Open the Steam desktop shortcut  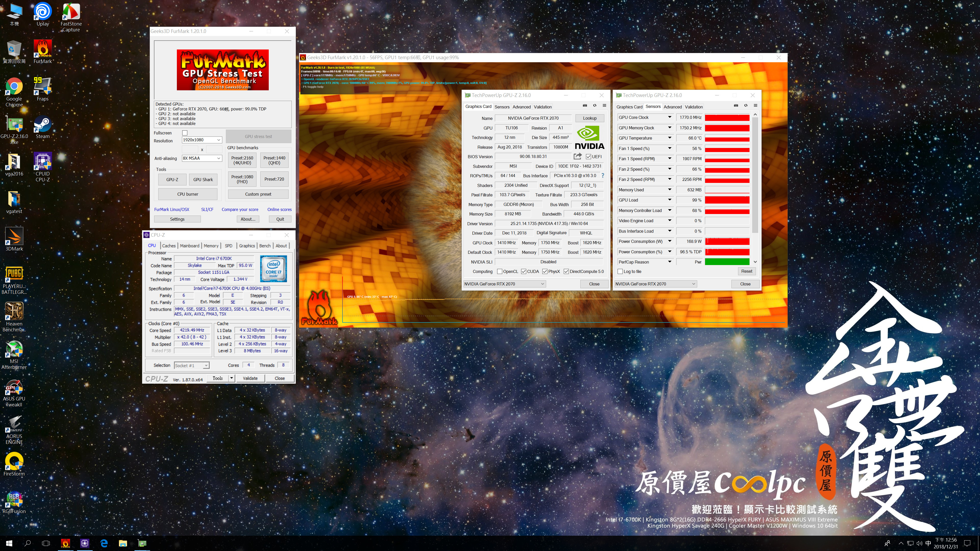pos(43,127)
